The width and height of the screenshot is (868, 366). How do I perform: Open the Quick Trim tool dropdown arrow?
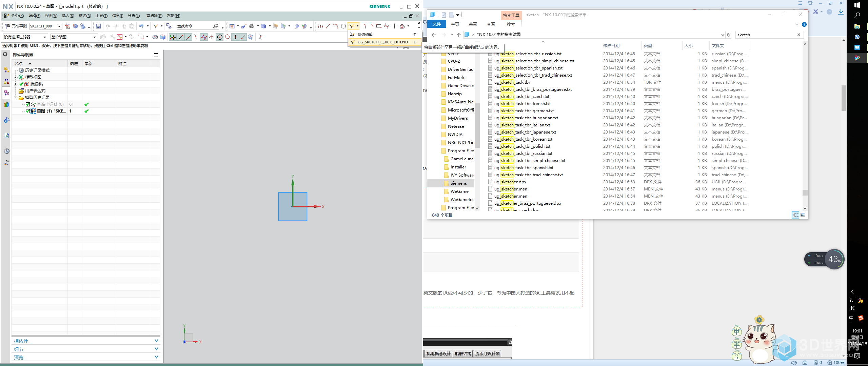pos(357,26)
